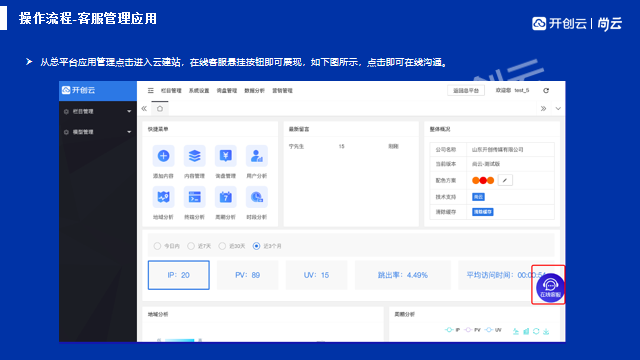Image resolution: width=640 pixels, height=360 pixels.
Task: Toggle the PV series in chart legend
Action: point(473,330)
